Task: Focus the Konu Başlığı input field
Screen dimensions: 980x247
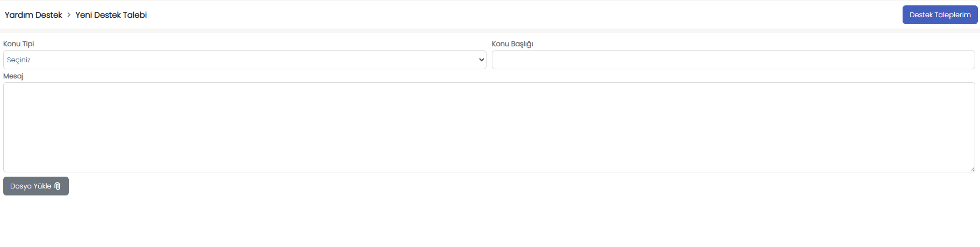Action: point(733,60)
